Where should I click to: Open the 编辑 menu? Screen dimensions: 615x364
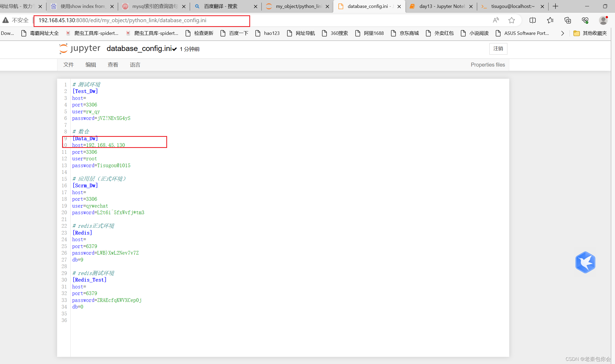(x=91, y=65)
